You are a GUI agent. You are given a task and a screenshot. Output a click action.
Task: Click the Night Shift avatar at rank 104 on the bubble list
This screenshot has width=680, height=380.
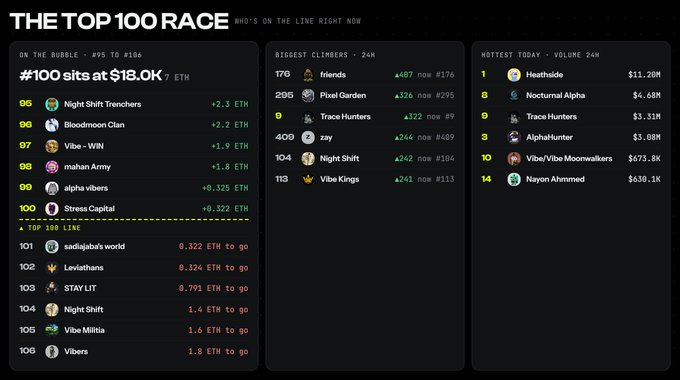(x=52, y=309)
